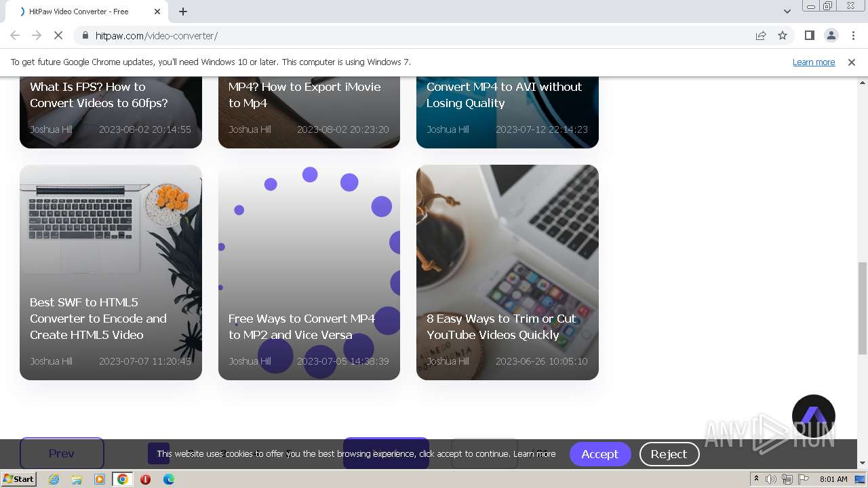Open the Chrome profile menu
The width and height of the screenshot is (868, 488).
831,35
